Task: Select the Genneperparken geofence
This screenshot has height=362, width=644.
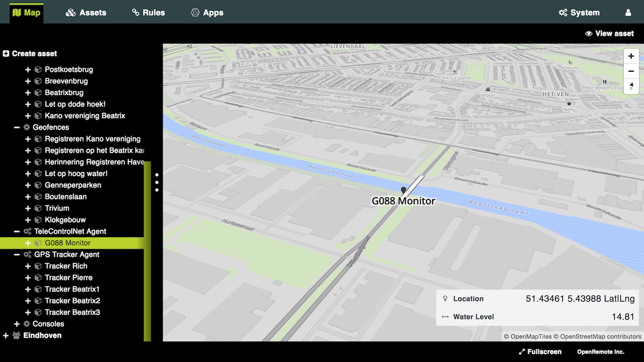Action: click(73, 185)
